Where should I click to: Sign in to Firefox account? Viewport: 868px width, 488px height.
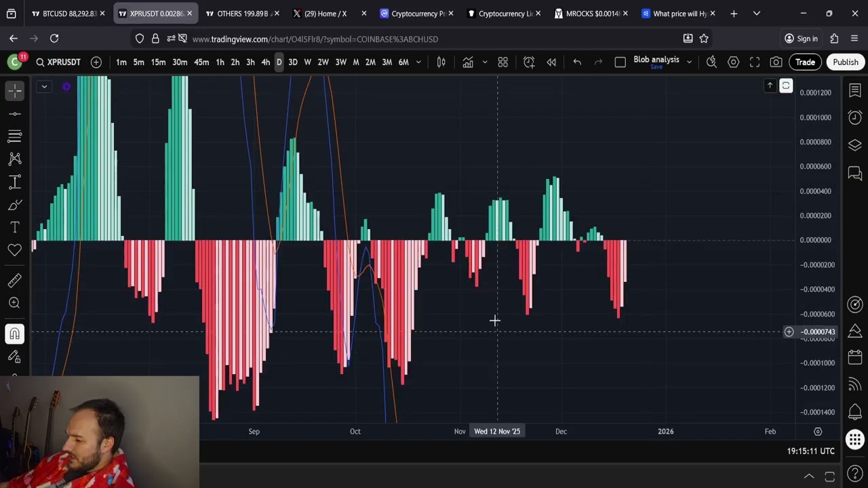click(801, 39)
